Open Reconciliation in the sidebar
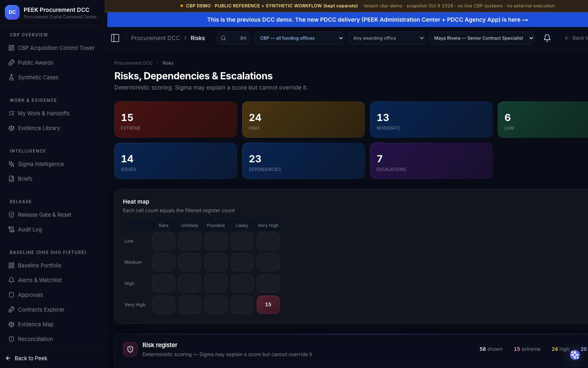Image resolution: width=588 pixels, height=368 pixels. click(x=51, y=339)
